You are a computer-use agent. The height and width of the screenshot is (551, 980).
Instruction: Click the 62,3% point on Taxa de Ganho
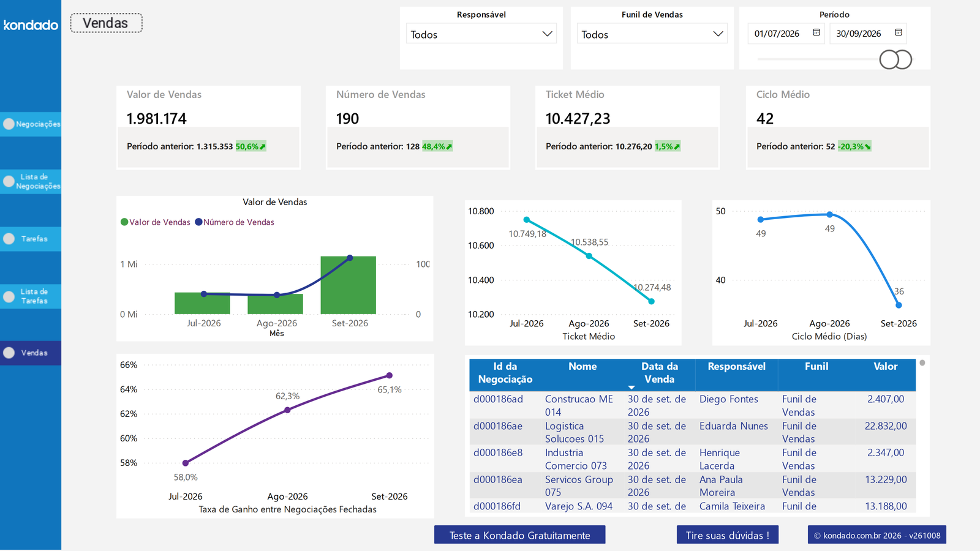[287, 410]
